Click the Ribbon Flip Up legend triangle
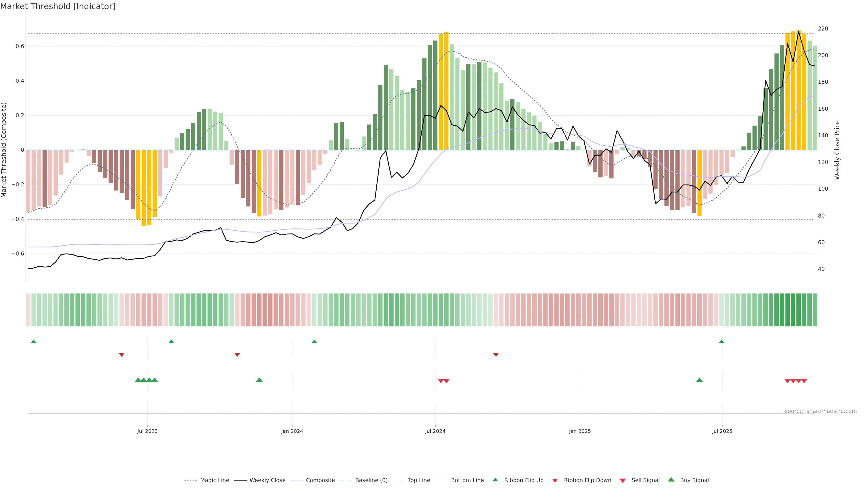This screenshot has height=488, width=868. 495,480
